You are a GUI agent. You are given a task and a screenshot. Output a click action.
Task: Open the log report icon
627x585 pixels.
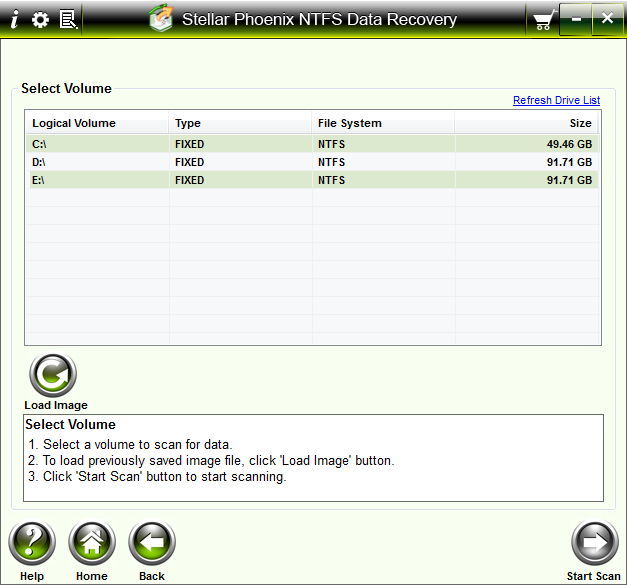pos(68,20)
